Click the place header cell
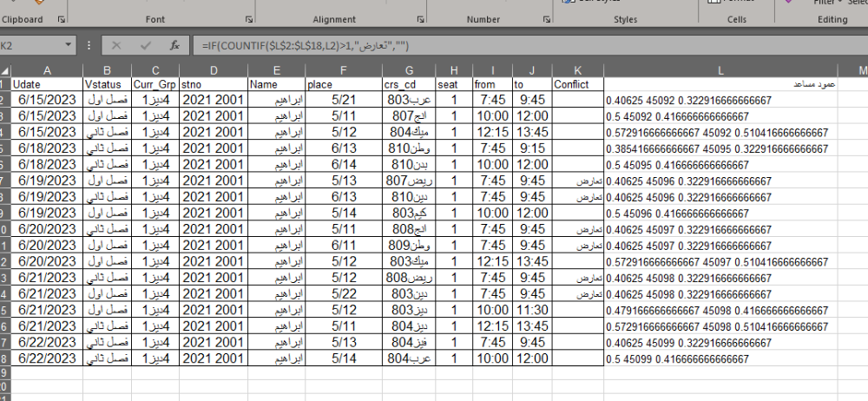 (x=343, y=84)
